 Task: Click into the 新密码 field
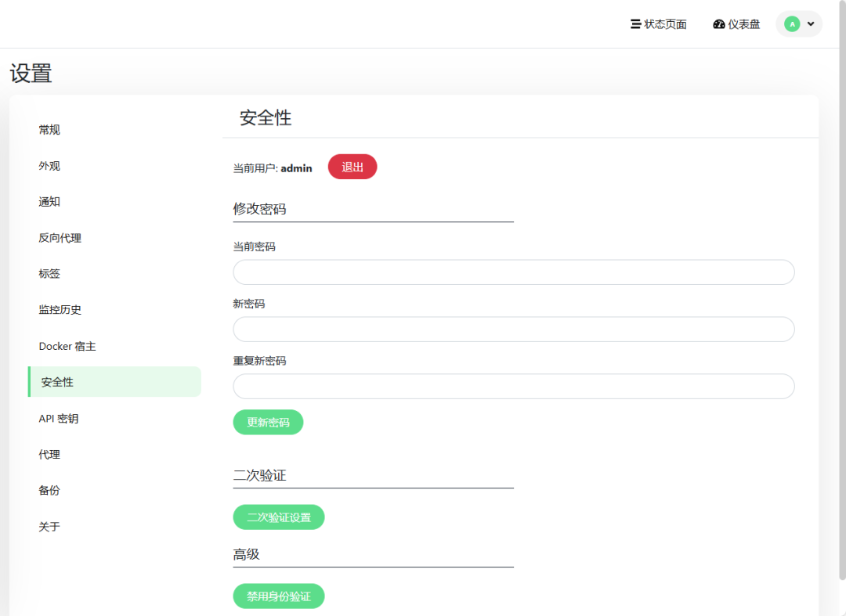(x=514, y=330)
